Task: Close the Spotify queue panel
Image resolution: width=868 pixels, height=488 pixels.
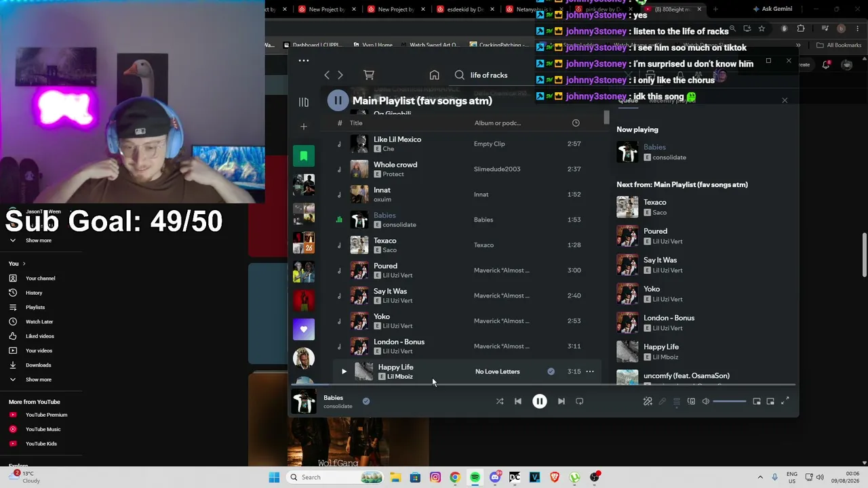Action: [x=785, y=100]
